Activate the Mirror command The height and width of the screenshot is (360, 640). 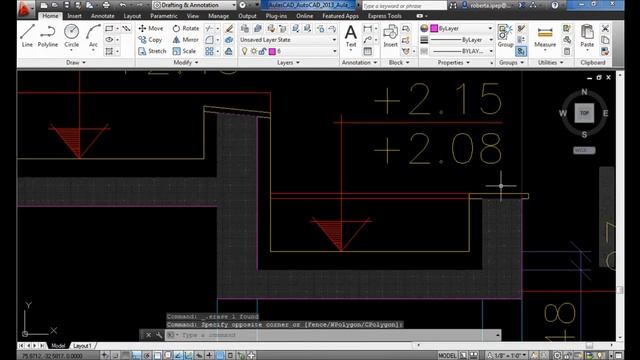pos(185,40)
